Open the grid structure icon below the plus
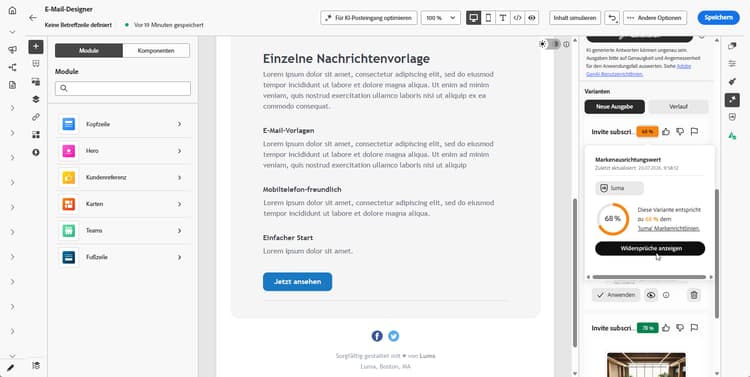This screenshot has width=750, height=377. (x=36, y=64)
